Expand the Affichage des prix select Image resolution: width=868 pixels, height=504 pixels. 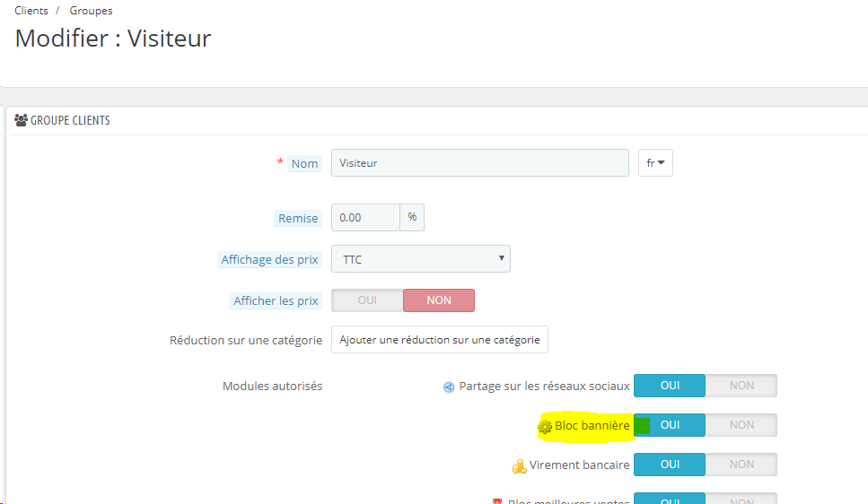pos(421,259)
